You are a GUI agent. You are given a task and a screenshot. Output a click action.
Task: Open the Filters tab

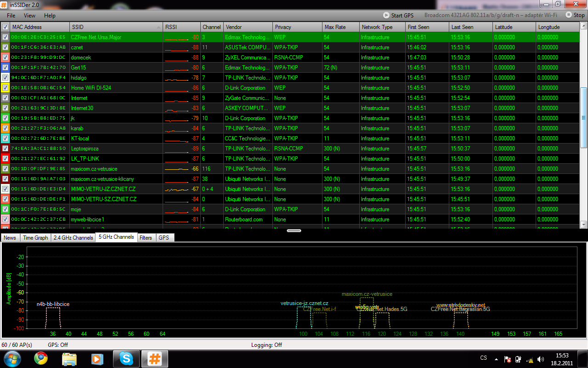pos(146,238)
